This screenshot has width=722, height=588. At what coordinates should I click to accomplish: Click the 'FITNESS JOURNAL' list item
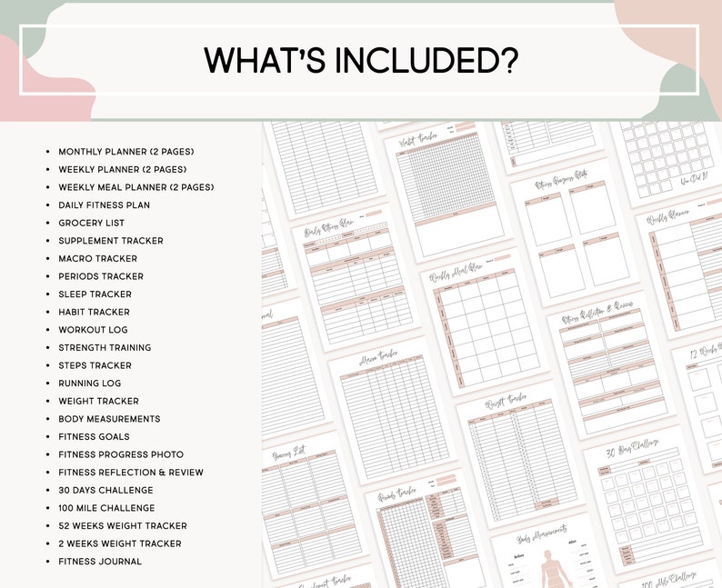(100, 562)
